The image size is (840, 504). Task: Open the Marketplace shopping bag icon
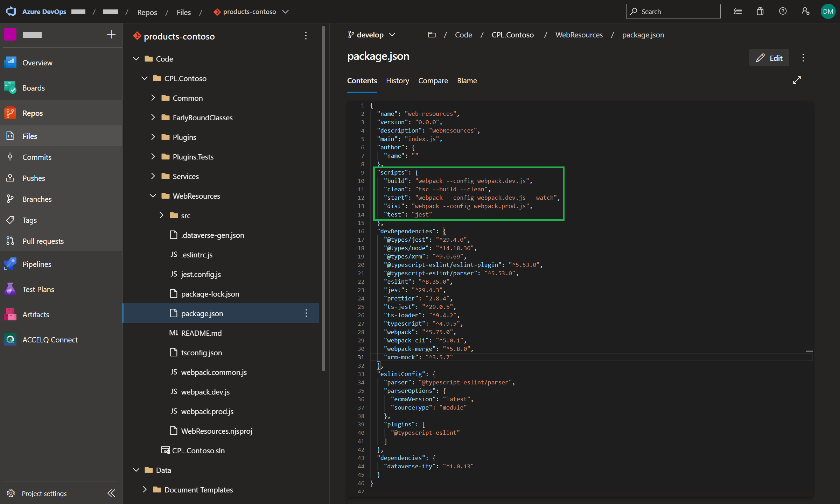(760, 12)
